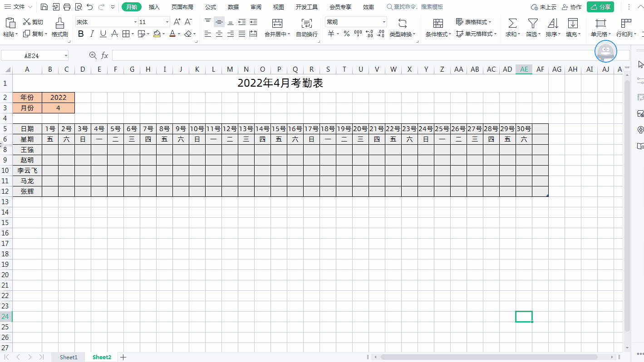Open the 页面布局 ribbon tab
The width and height of the screenshot is (644, 362).
tap(182, 7)
